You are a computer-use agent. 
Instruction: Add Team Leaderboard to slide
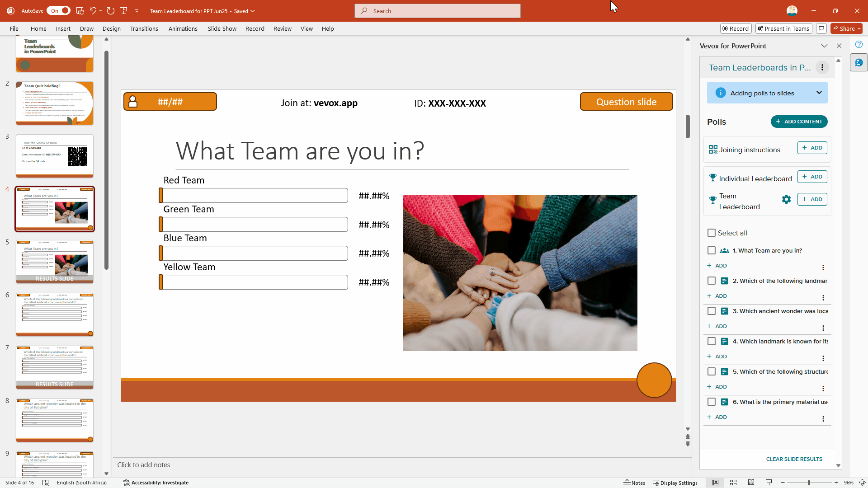click(812, 199)
